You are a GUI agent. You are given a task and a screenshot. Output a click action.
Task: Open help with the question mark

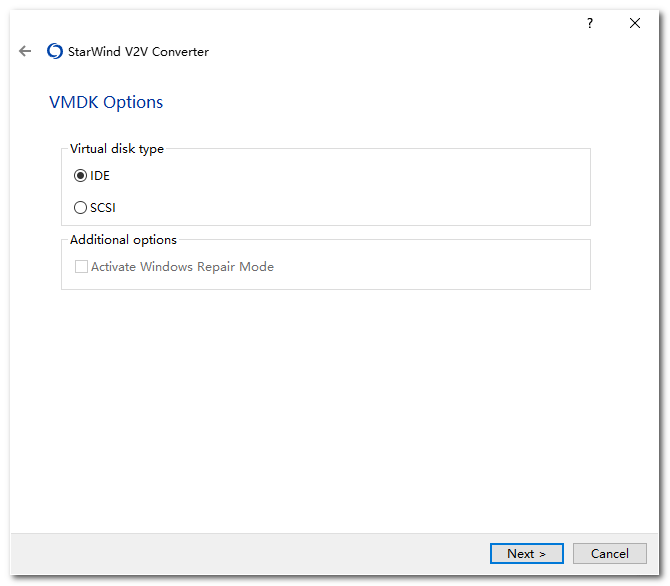(x=590, y=23)
